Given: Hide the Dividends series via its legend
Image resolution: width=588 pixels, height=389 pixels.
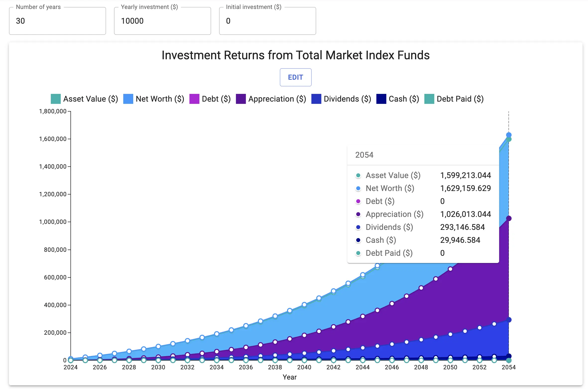Looking at the screenshot, I should tap(316, 99).
